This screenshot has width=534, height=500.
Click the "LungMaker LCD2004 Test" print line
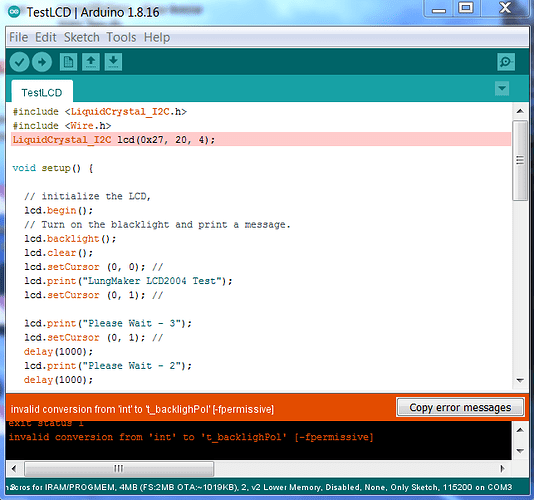point(128,281)
